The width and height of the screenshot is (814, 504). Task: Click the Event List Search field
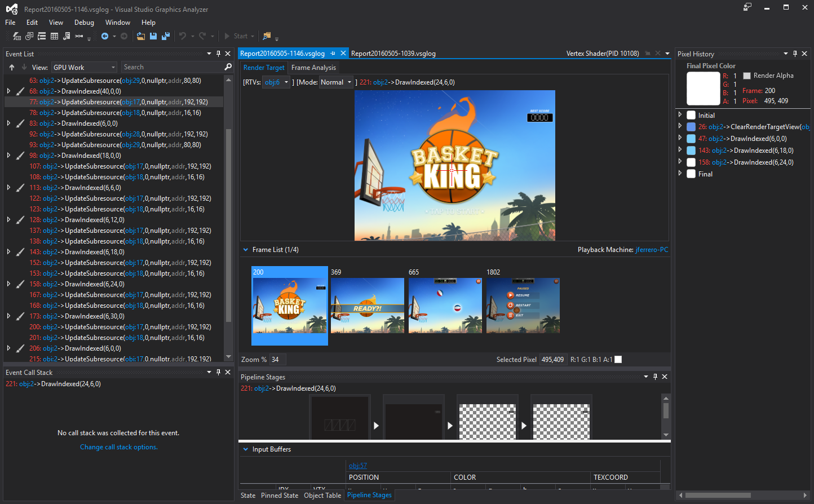click(172, 67)
